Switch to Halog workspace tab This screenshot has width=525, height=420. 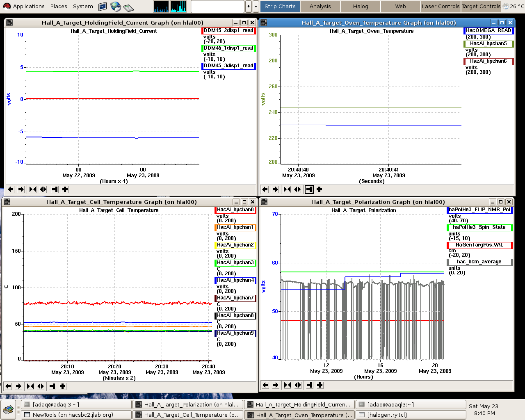361,6
